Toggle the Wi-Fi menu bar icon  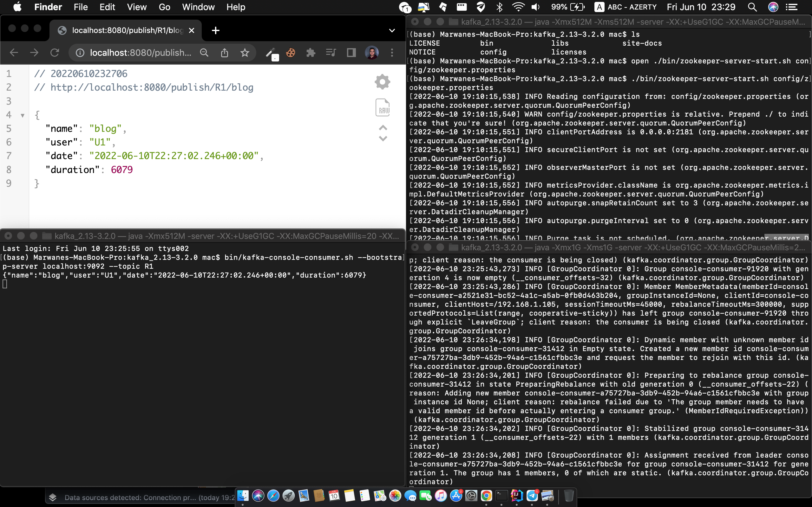point(518,7)
